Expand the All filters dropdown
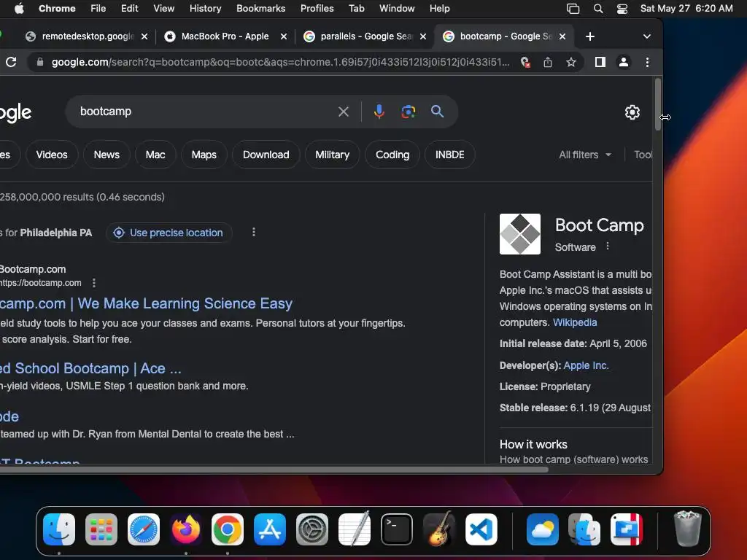This screenshot has height=560, width=747. [585, 155]
